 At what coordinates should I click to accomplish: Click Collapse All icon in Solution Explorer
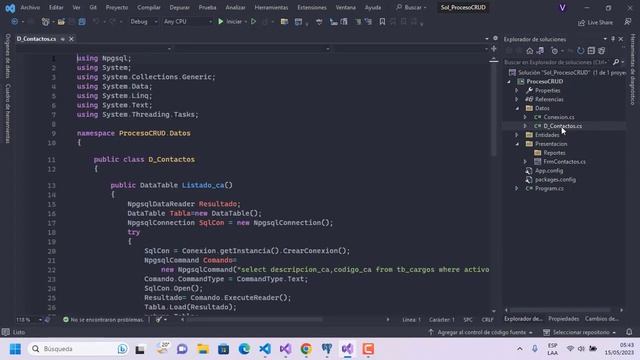[x=591, y=51]
